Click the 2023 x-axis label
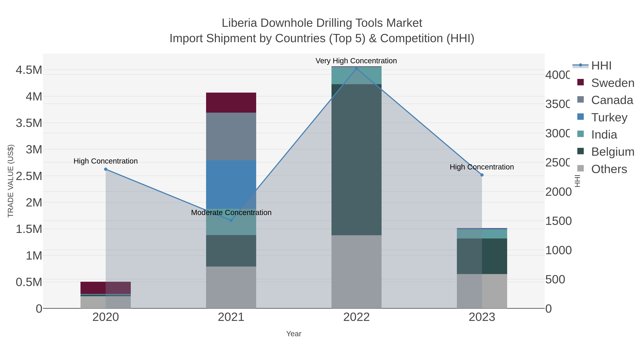This screenshot has width=644, height=362. pyautogui.click(x=482, y=317)
